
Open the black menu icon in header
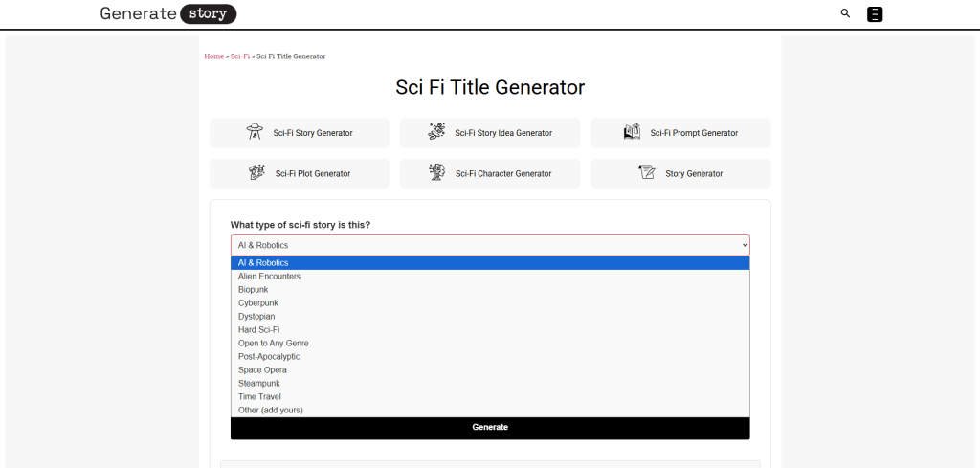tap(874, 14)
